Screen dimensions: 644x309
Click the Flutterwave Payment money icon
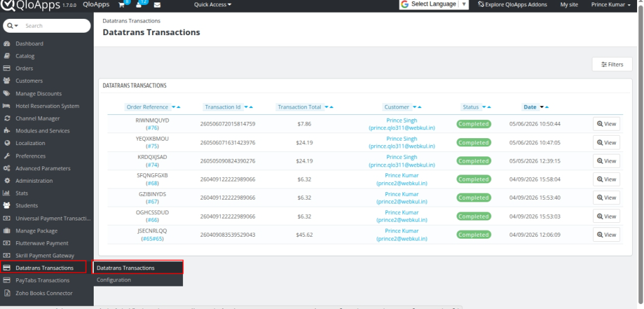click(6, 243)
